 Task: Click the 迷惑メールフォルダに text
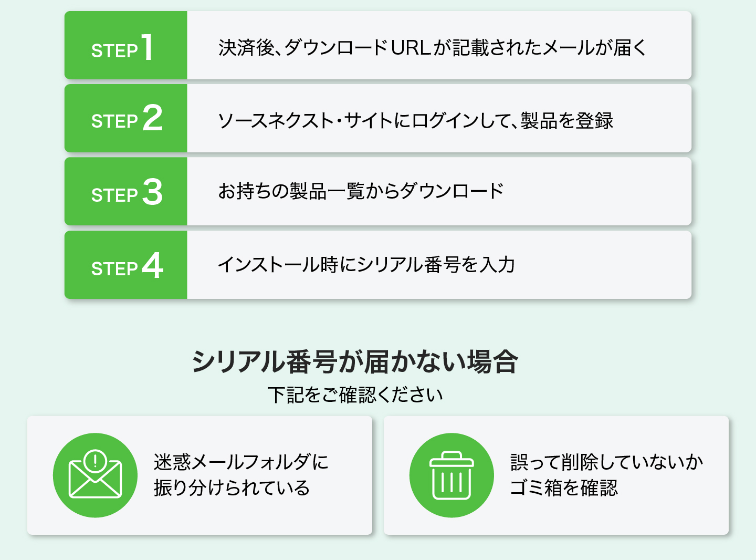[x=241, y=462]
